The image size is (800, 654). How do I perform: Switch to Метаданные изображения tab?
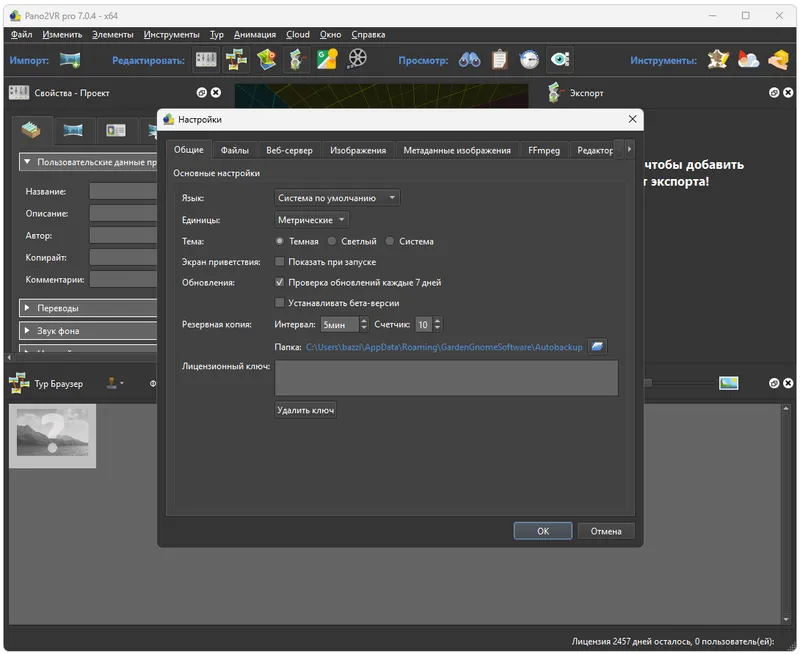pos(457,150)
